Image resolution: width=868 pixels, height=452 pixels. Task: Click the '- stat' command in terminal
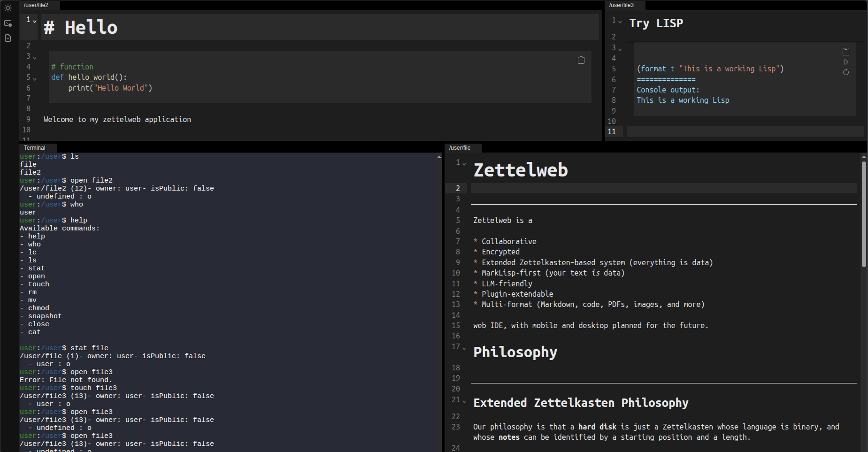32,268
